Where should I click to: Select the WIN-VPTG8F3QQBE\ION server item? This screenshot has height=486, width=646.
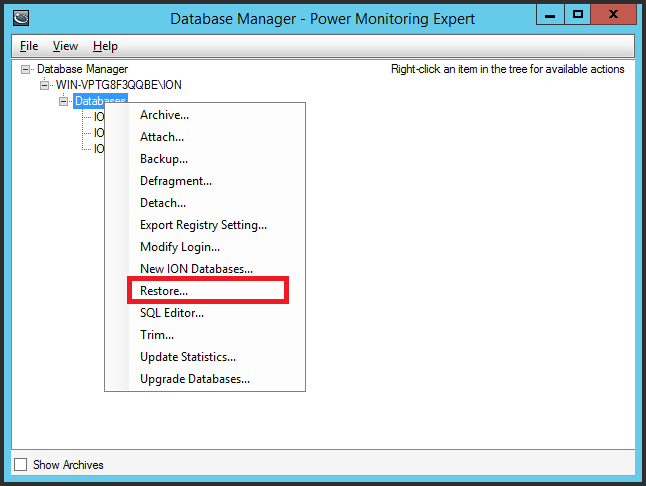[119, 85]
